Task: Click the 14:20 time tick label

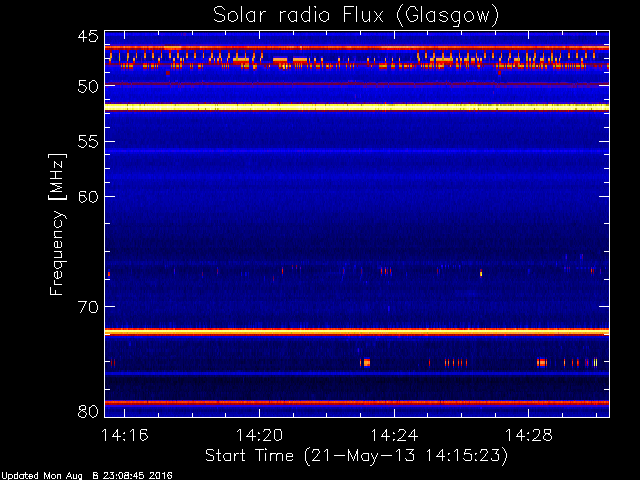Action: tap(259, 435)
